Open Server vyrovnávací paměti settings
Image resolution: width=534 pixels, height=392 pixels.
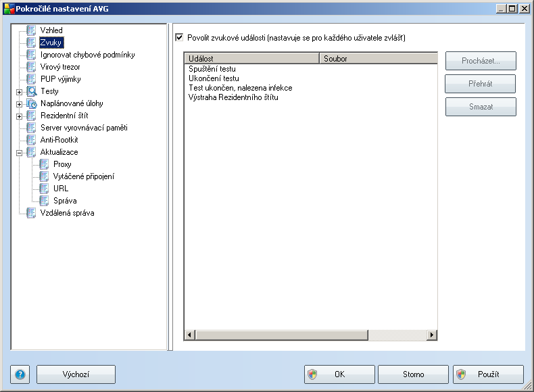click(x=84, y=128)
